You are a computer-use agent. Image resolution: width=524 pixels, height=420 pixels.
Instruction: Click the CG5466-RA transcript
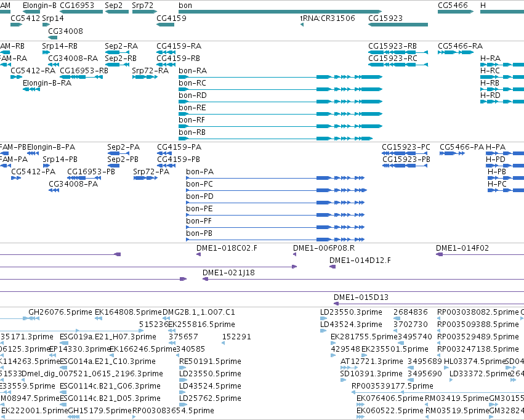(x=456, y=52)
